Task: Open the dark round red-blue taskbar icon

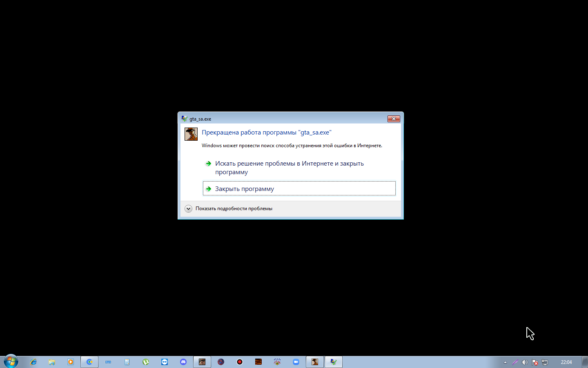Action: click(221, 362)
